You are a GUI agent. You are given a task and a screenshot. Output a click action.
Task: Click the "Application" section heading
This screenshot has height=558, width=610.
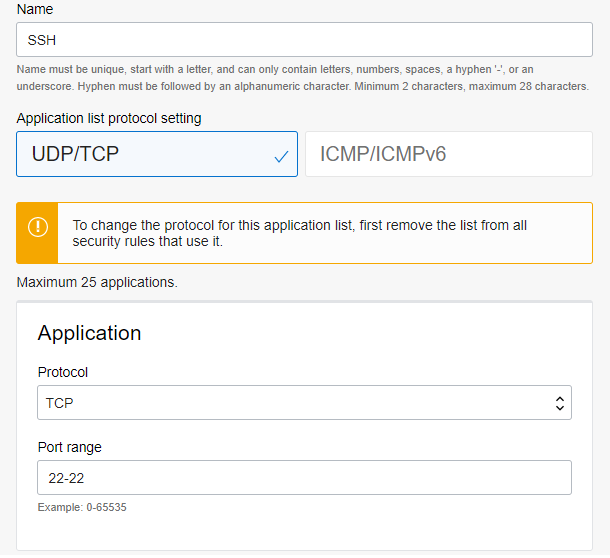(89, 333)
